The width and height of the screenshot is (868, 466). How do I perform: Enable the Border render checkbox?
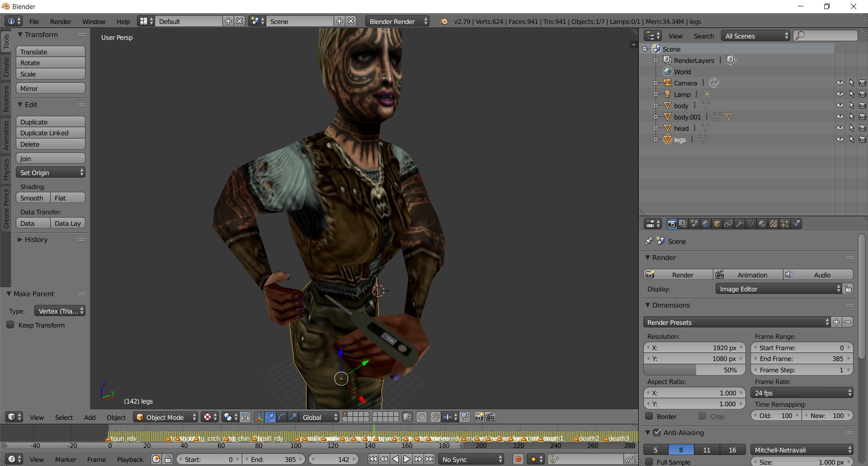649,416
